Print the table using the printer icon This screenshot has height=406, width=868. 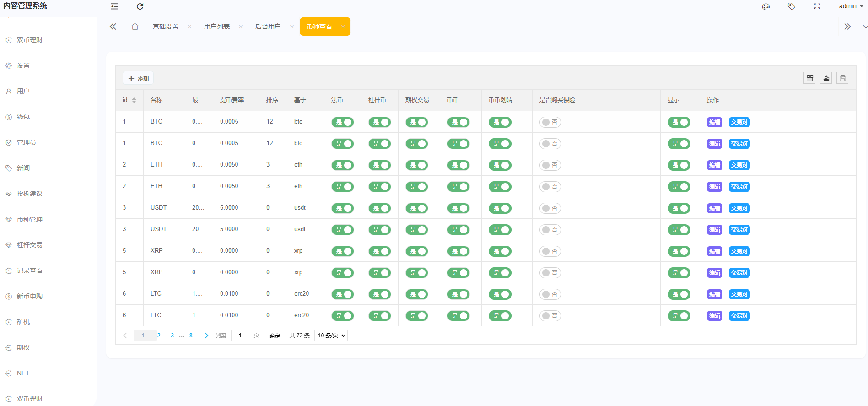(x=842, y=78)
